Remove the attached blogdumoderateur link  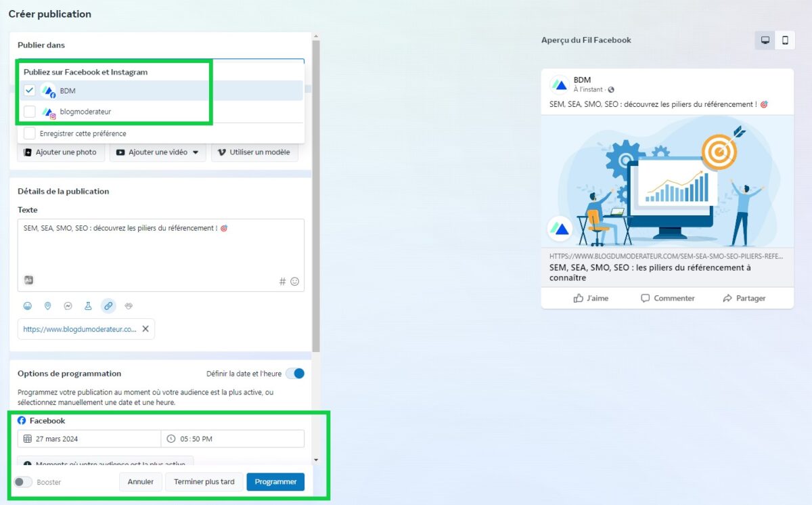click(x=145, y=328)
